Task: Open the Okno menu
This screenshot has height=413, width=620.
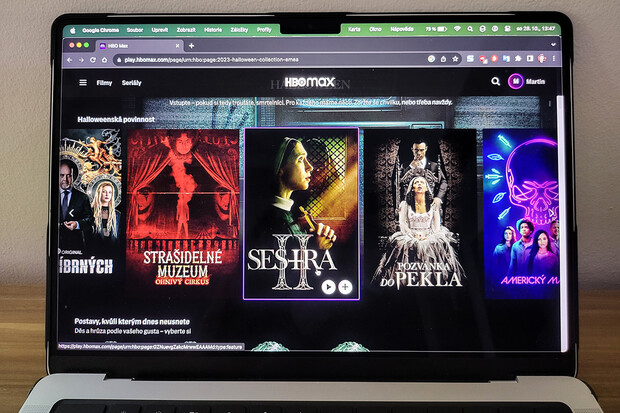Action: (x=375, y=29)
